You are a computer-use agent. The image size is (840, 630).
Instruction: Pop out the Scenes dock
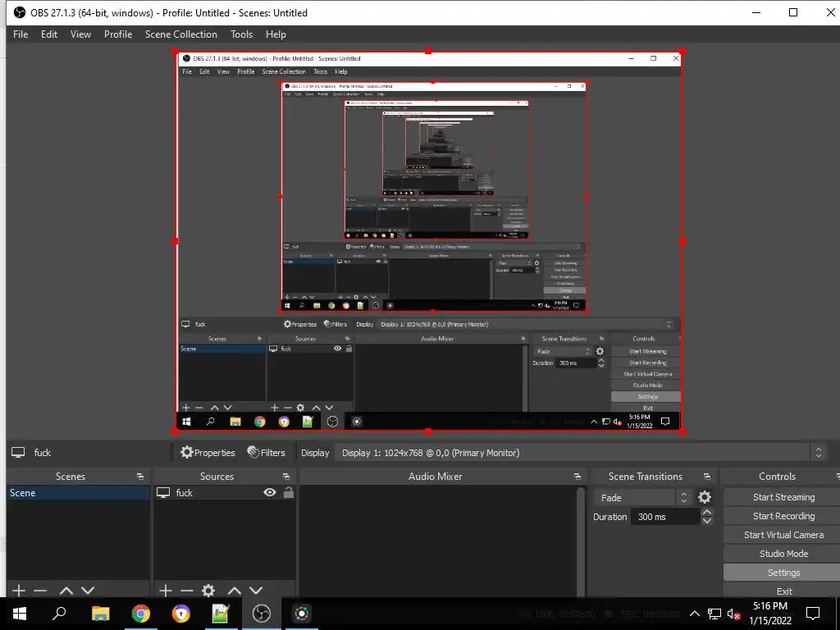point(140,477)
